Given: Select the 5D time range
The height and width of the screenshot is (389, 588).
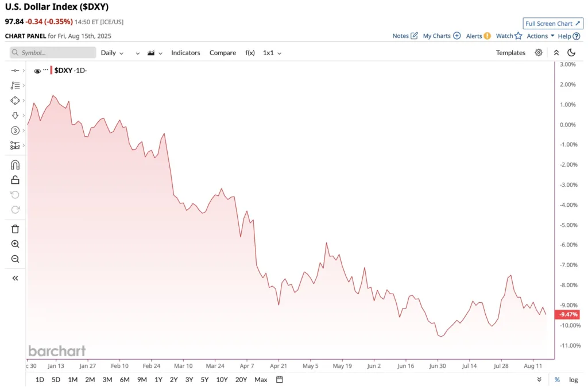Looking at the screenshot, I should pos(56,380).
